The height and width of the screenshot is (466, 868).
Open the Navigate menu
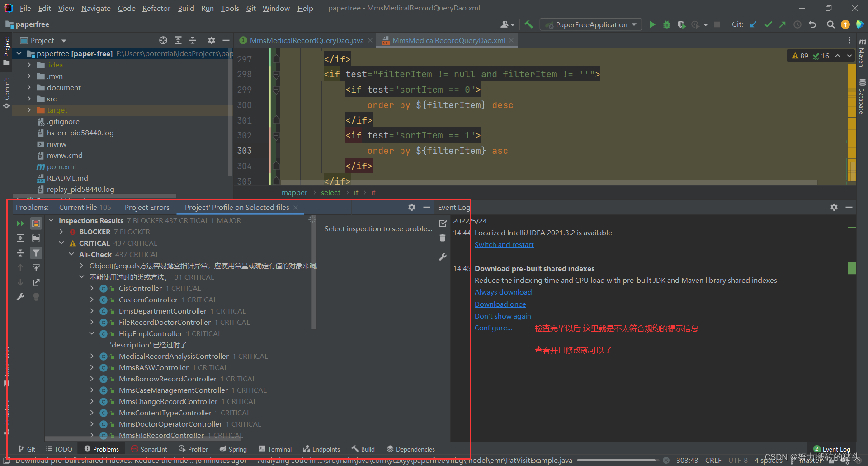coord(96,8)
